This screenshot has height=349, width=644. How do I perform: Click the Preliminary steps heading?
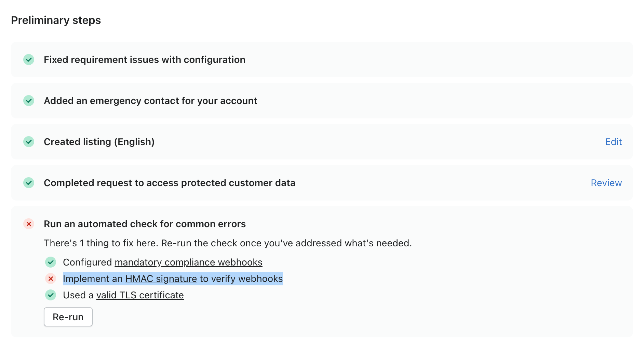[56, 20]
